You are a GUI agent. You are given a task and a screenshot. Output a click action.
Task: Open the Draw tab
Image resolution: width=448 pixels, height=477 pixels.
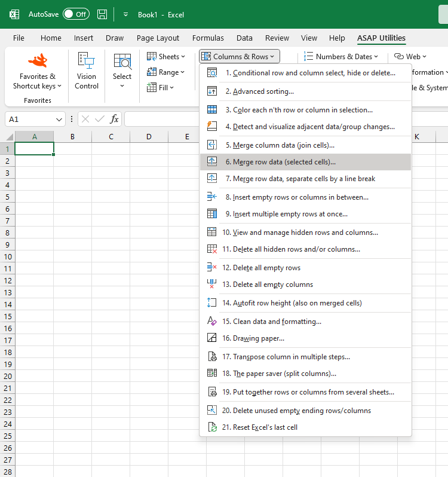pos(115,38)
